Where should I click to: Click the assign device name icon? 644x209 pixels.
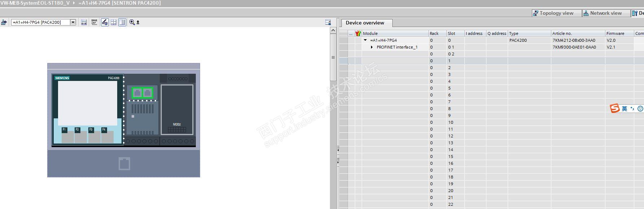[94, 22]
